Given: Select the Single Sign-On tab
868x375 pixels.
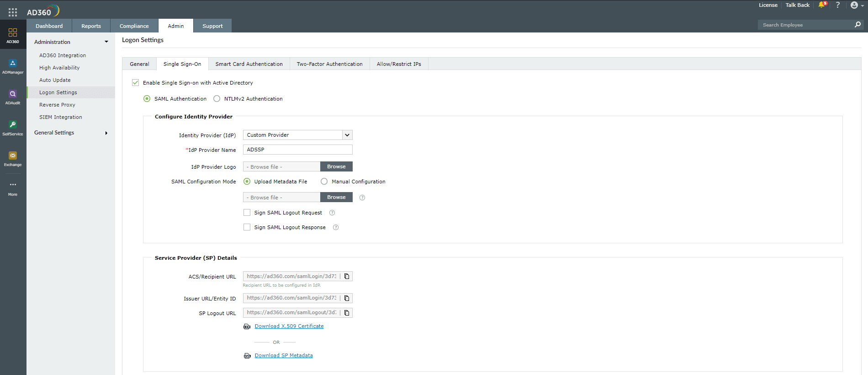Looking at the screenshot, I should point(182,64).
